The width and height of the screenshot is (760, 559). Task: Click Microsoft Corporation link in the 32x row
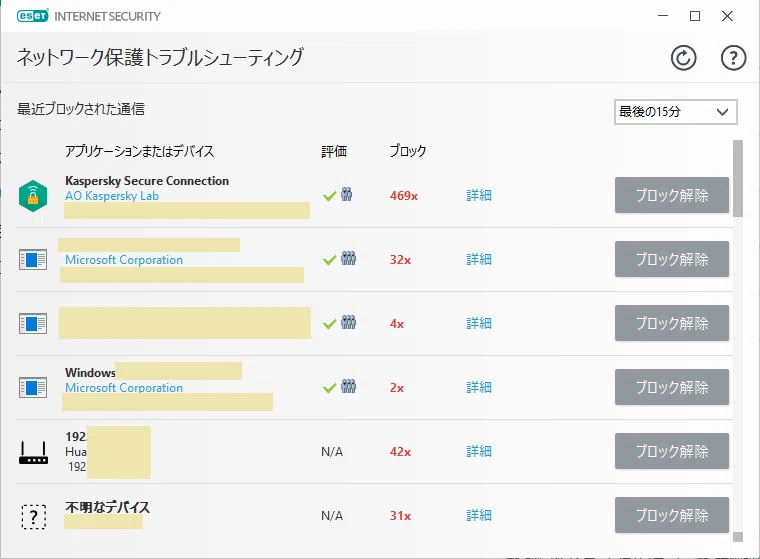(124, 260)
